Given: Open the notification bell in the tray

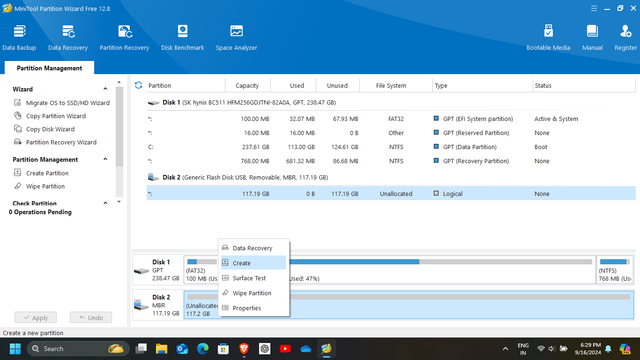Looking at the screenshot, I should [x=608, y=349].
